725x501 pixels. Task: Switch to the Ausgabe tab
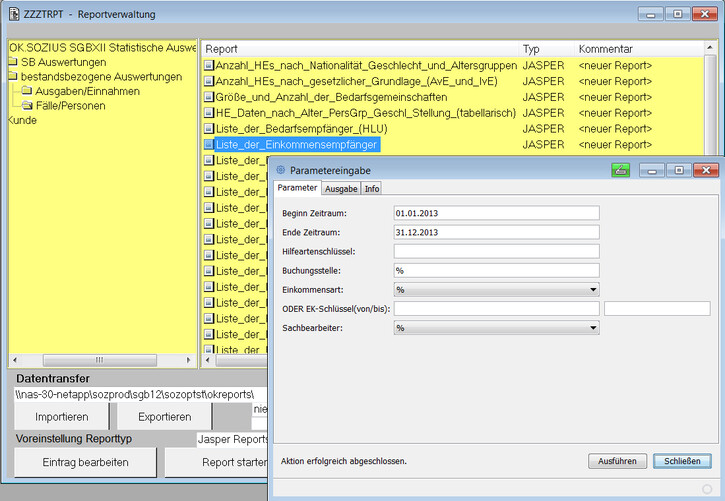[x=341, y=188]
